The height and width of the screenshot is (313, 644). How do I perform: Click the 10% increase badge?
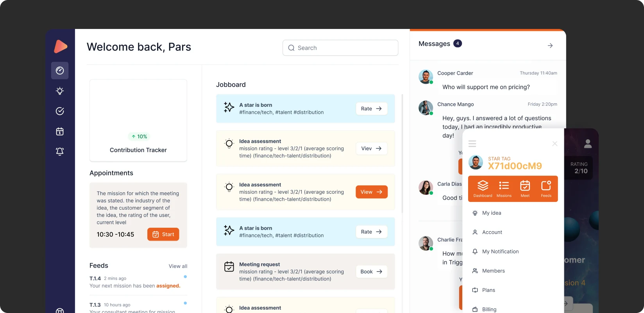tap(139, 137)
